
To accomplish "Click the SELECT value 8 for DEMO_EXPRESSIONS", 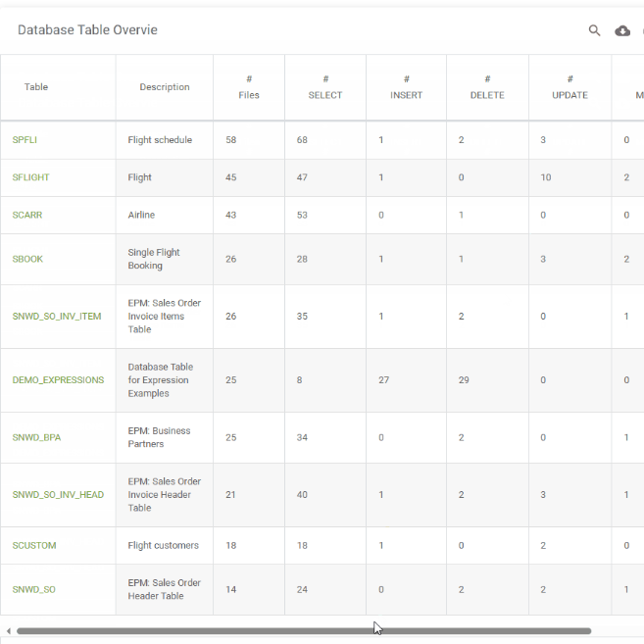I will [299, 380].
